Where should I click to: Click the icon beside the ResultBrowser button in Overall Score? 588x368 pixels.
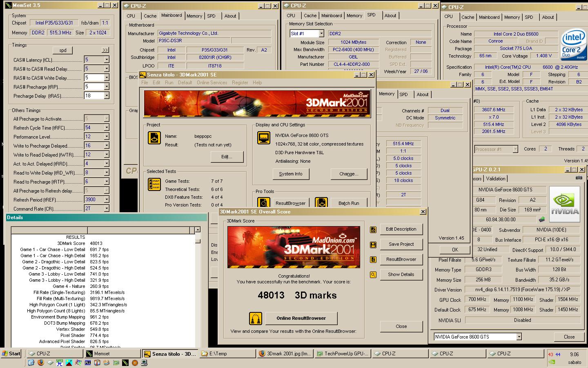[373, 260]
